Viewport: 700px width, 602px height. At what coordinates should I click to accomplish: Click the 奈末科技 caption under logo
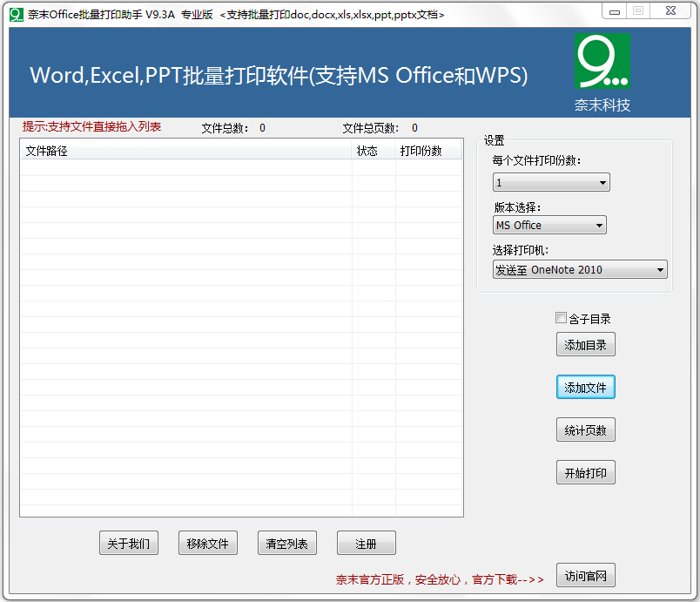pyautogui.click(x=602, y=105)
